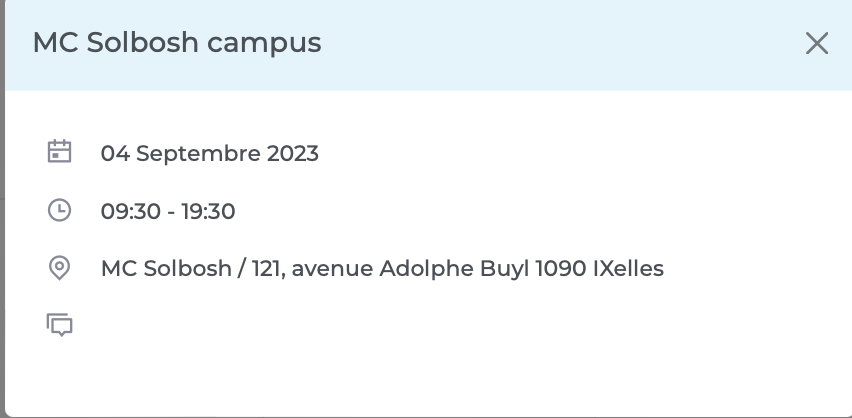The width and height of the screenshot is (852, 418).
Task: Click the start time "09:30"
Action: tap(127, 211)
